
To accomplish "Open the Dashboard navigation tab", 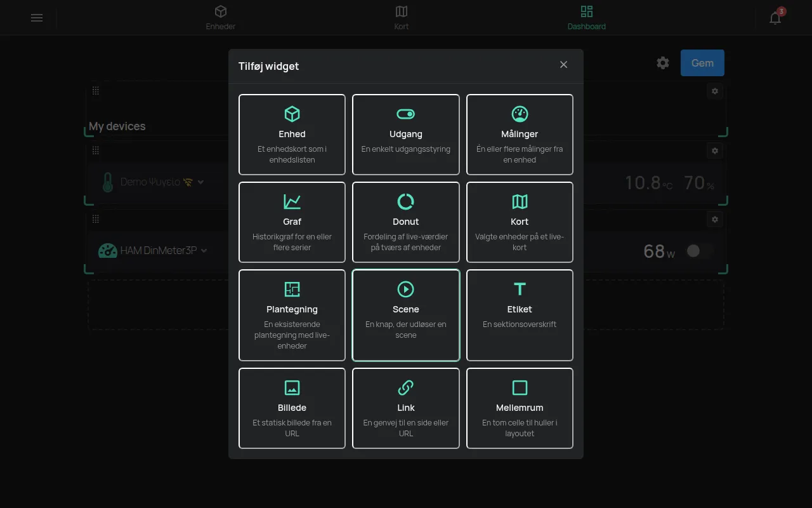I will coord(587,18).
